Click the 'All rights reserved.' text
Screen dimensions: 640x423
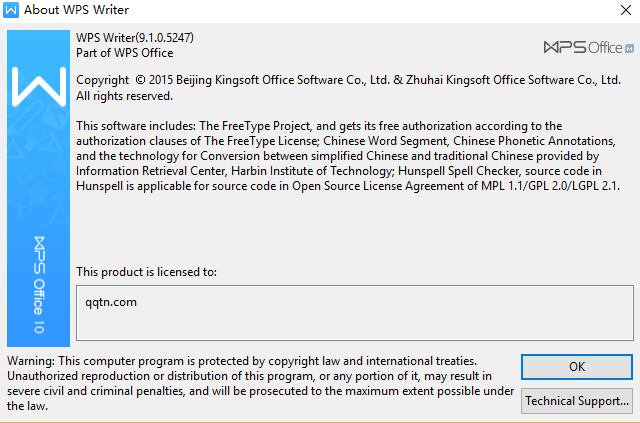coord(124,96)
